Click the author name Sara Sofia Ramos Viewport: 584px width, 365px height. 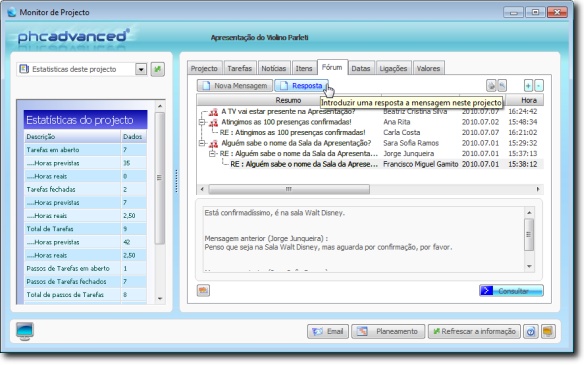[x=411, y=143]
